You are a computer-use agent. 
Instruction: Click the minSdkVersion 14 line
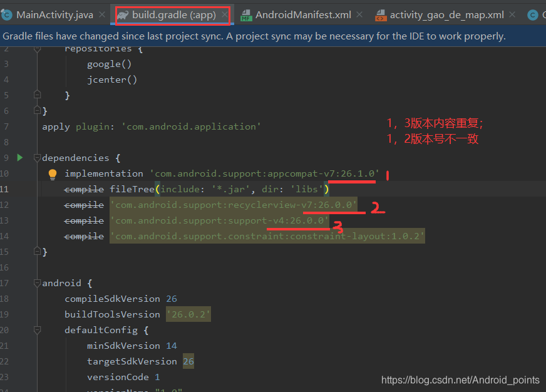click(x=132, y=346)
